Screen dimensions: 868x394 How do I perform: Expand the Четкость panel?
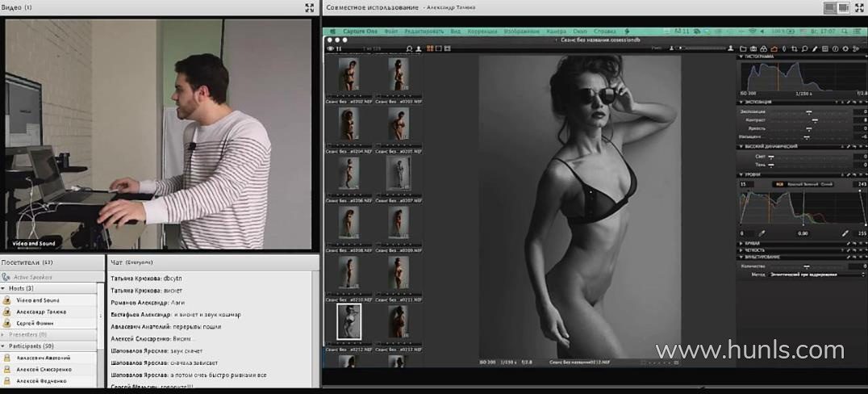(x=741, y=250)
